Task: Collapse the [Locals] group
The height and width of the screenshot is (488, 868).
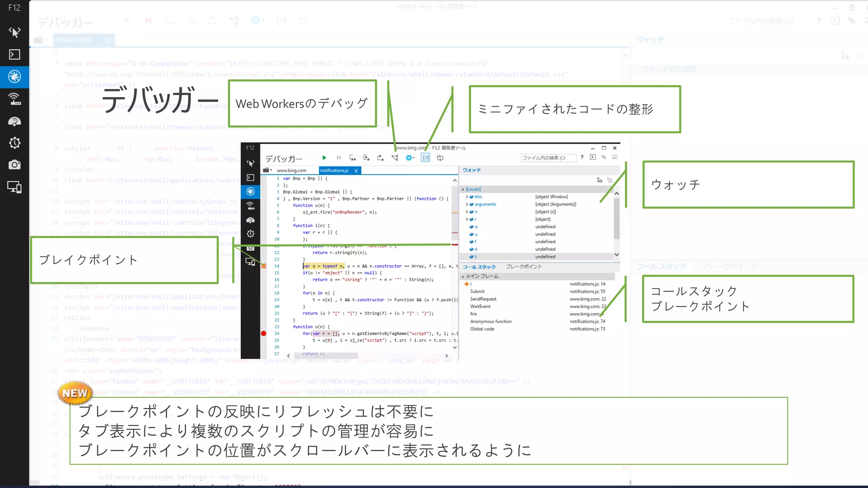Action: tap(463, 189)
